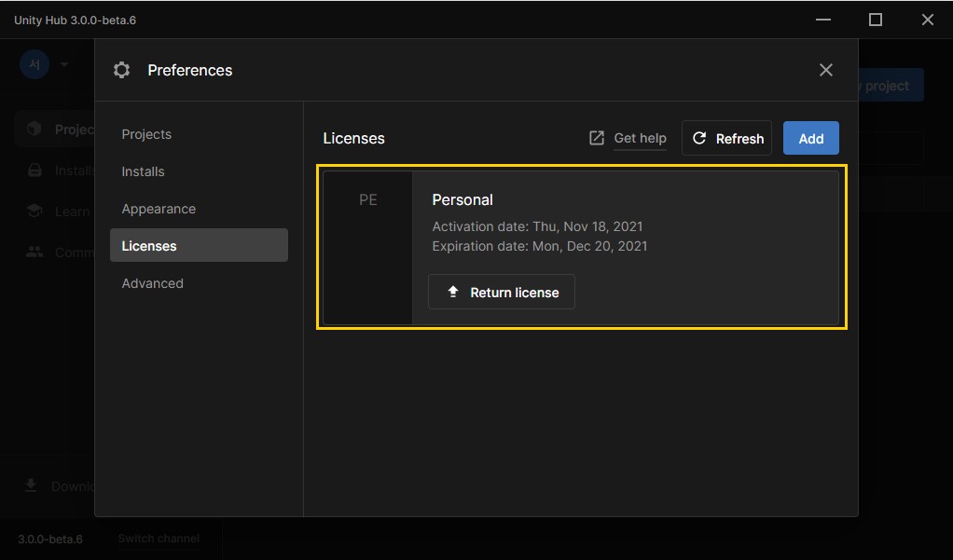Click the Projects cube icon in the sidebar
Viewport: 953px width, 560px height.
(35, 129)
